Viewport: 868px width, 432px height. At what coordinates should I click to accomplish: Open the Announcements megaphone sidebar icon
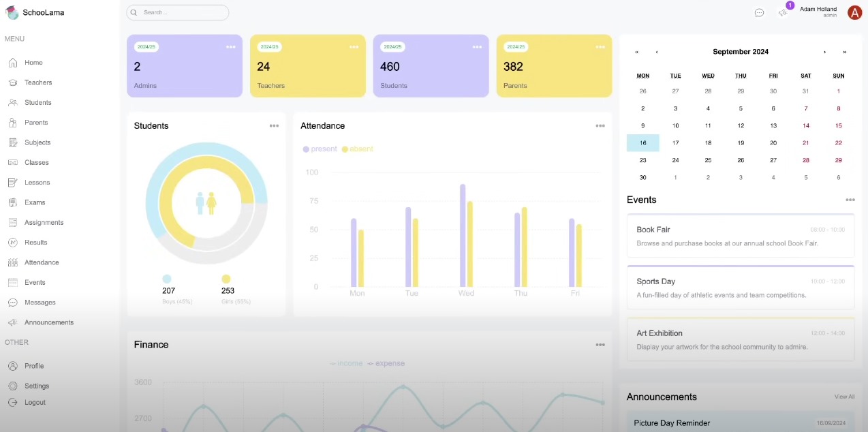12,322
